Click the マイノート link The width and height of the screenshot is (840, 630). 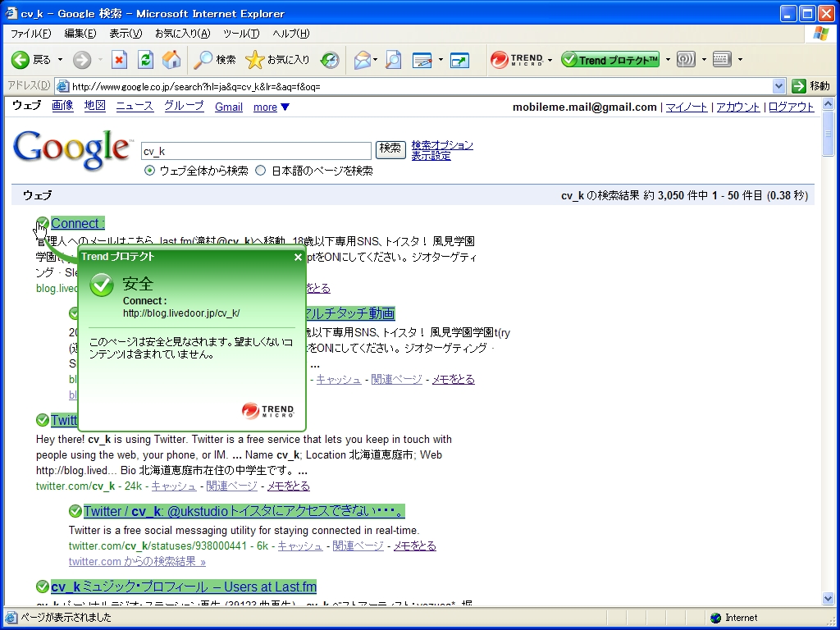(687, 107)
